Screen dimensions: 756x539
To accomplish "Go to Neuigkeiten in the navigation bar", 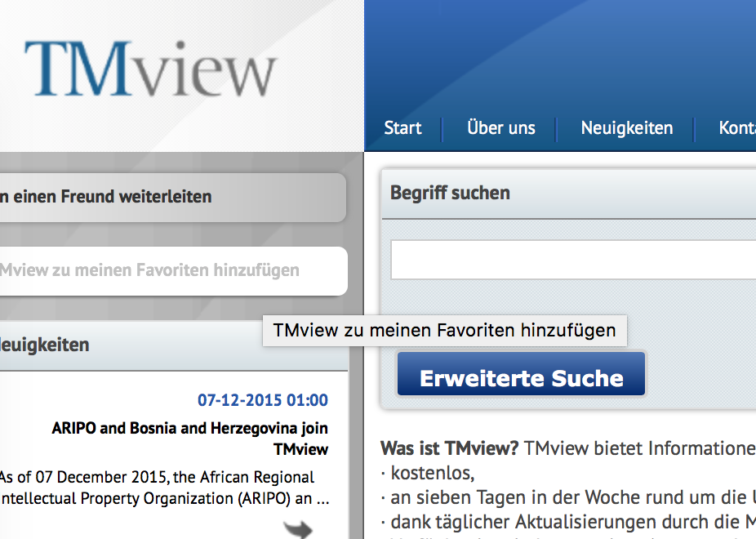I will tap(627, 128).
